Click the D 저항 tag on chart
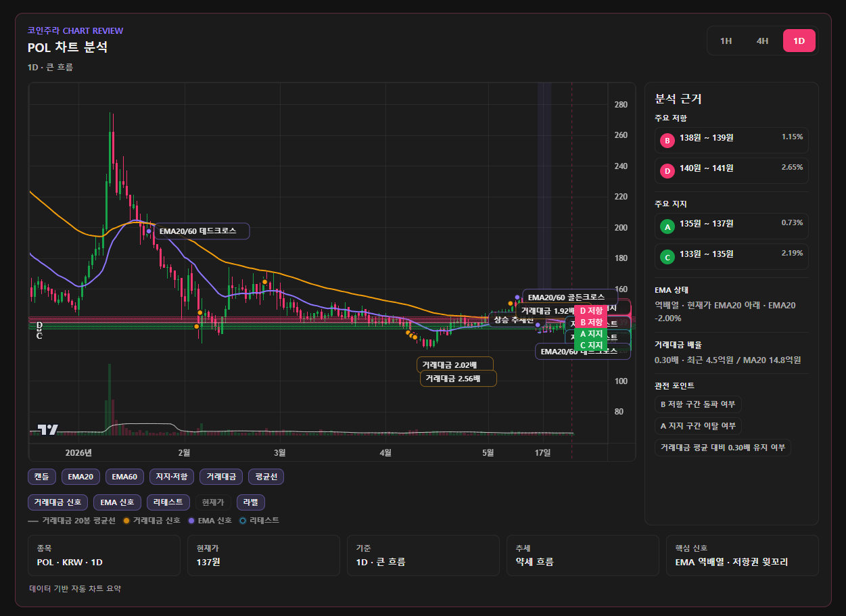The height and width of the screenshot is (616, 846). [591, 310]
